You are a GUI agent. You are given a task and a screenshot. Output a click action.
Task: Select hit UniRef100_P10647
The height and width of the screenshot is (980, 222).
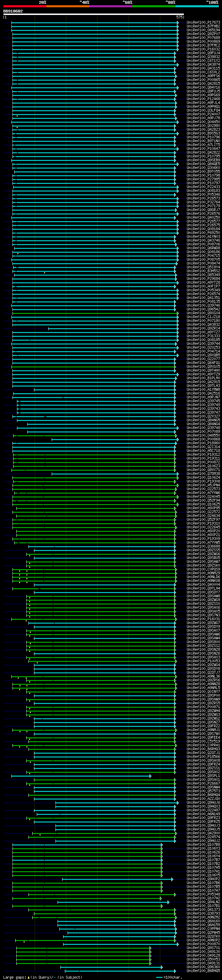coord(203,148)
